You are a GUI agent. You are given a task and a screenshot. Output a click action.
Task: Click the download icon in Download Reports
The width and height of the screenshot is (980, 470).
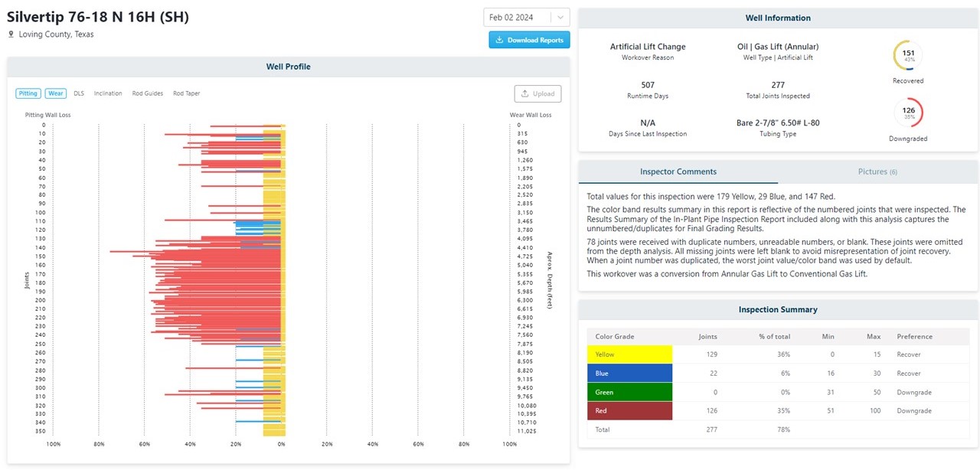coord(499,40)
